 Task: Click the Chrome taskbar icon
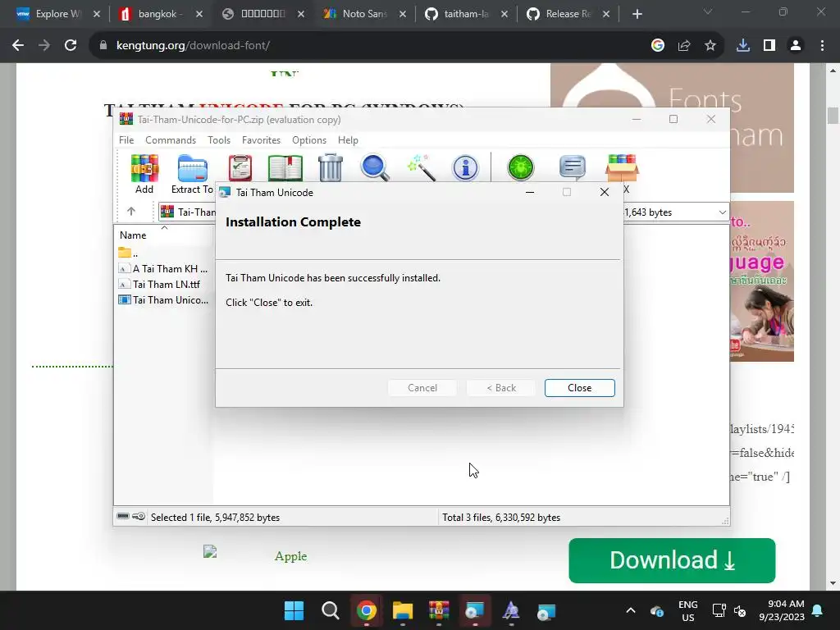tap(367, 610)
